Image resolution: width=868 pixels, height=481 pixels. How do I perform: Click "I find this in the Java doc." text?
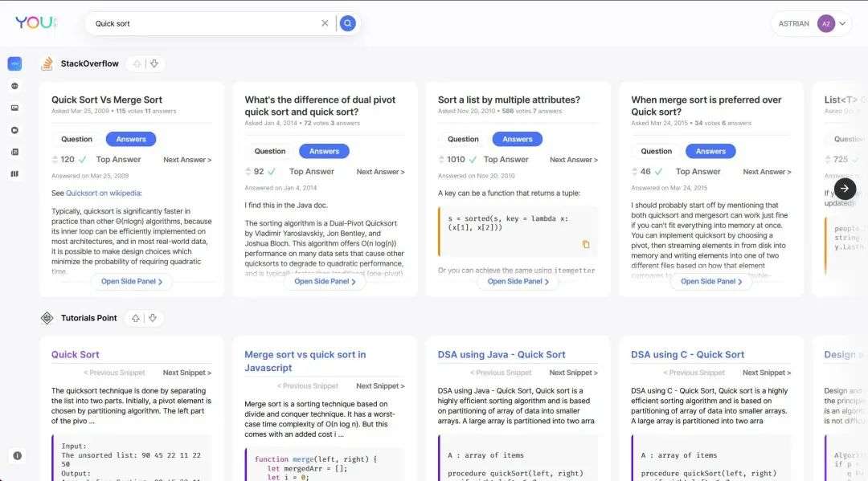pyautogui.click(x=286, y=206)
